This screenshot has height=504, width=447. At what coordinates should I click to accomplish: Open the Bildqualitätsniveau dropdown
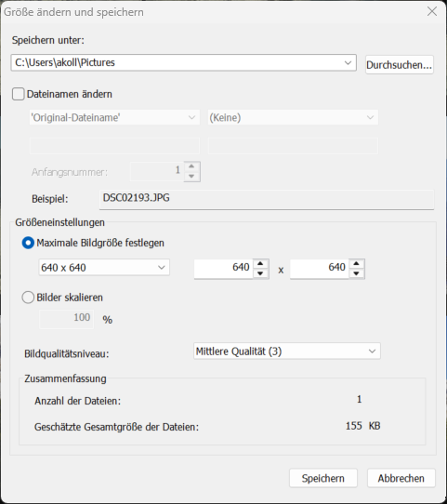287,351
